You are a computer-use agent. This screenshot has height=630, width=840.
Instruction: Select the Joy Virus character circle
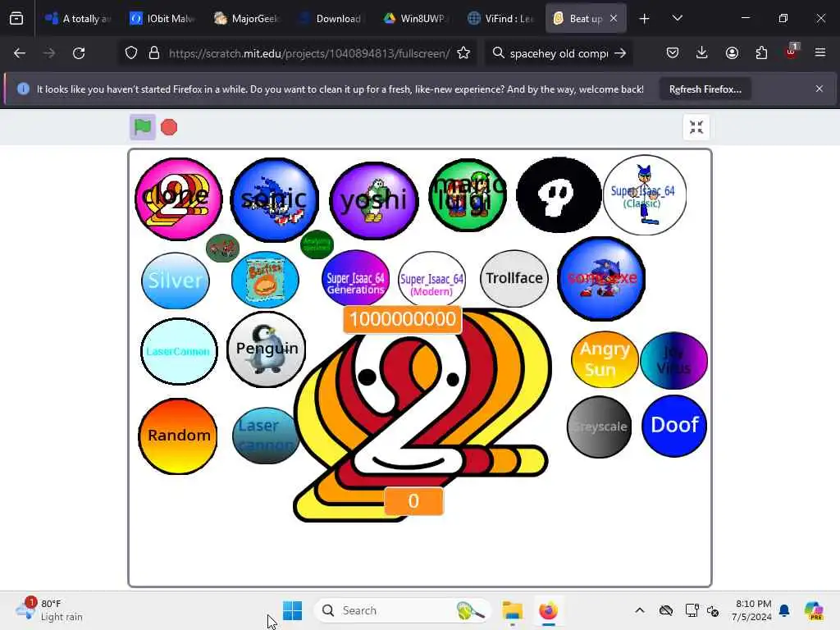pyautogui.click(x=674, y=361)
